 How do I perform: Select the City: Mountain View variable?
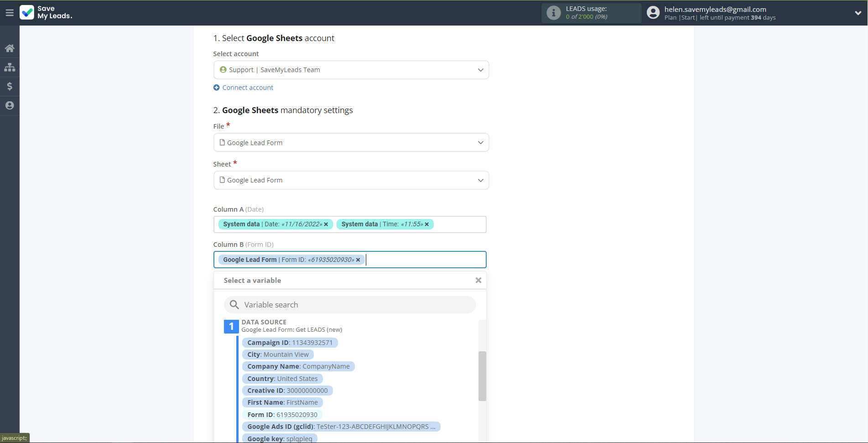point(278,354)
